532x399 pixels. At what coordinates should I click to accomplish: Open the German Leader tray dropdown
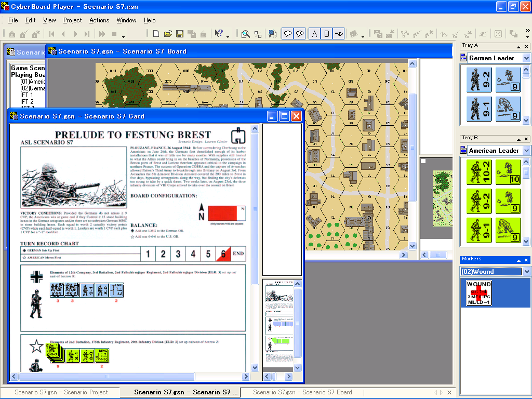coord(526,58)
